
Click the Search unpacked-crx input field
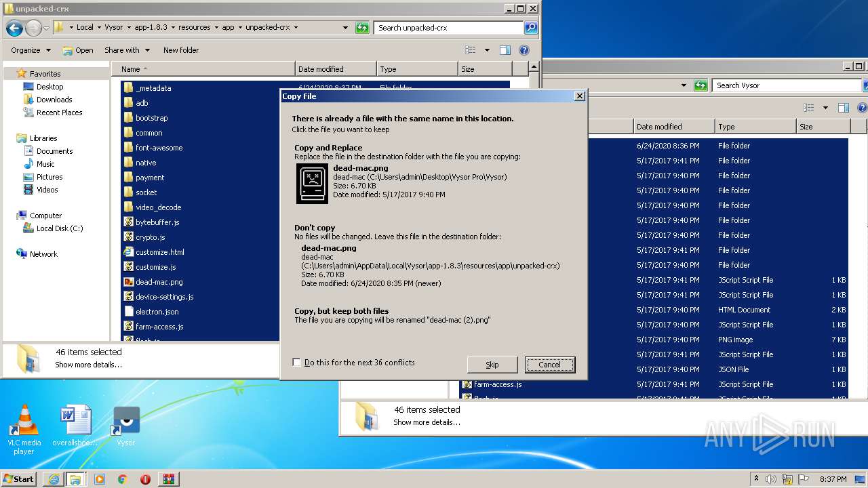coord(449,28)
